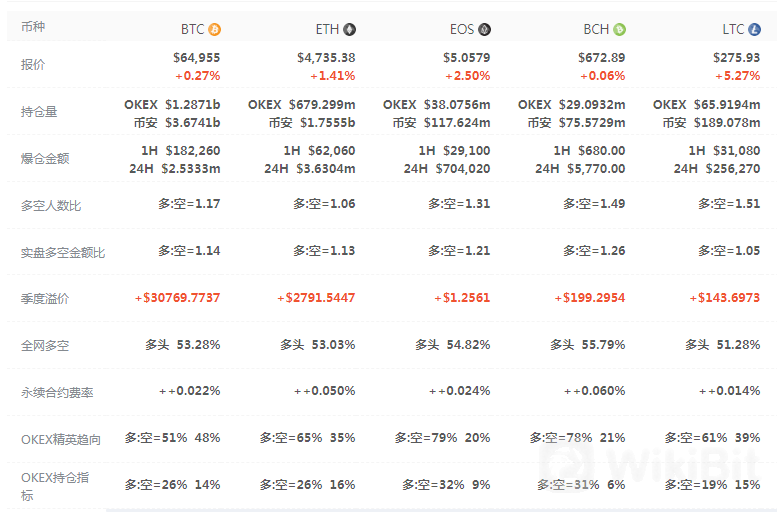Click BCH funding rate +0.060%
The image size is (777, 512).
[x=602, y=391]
